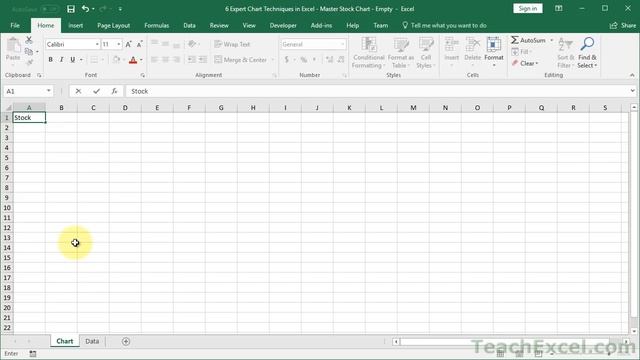This screenshot has width=640, height=360.
Task: Open Cell Styles gallery
Action: click(426, 53)
